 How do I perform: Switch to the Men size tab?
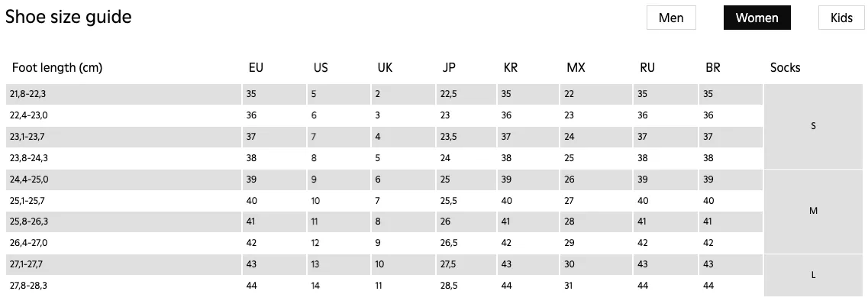coord(671,18)
